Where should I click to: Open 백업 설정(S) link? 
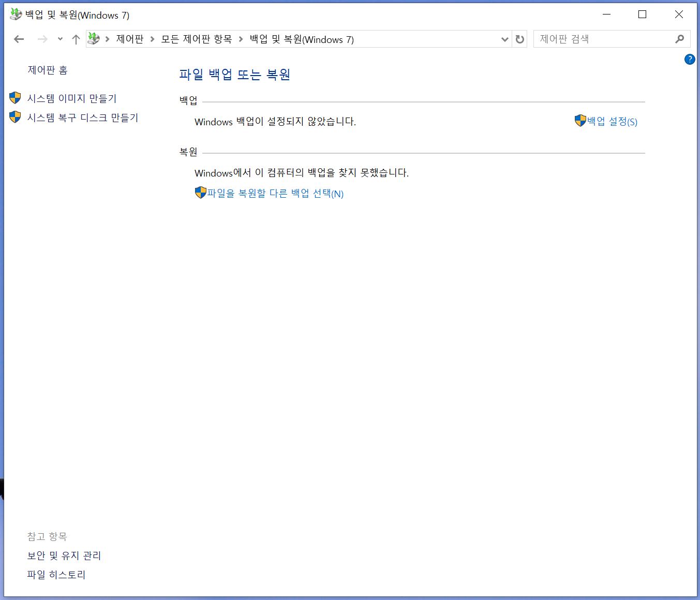(x=612, y=121)
